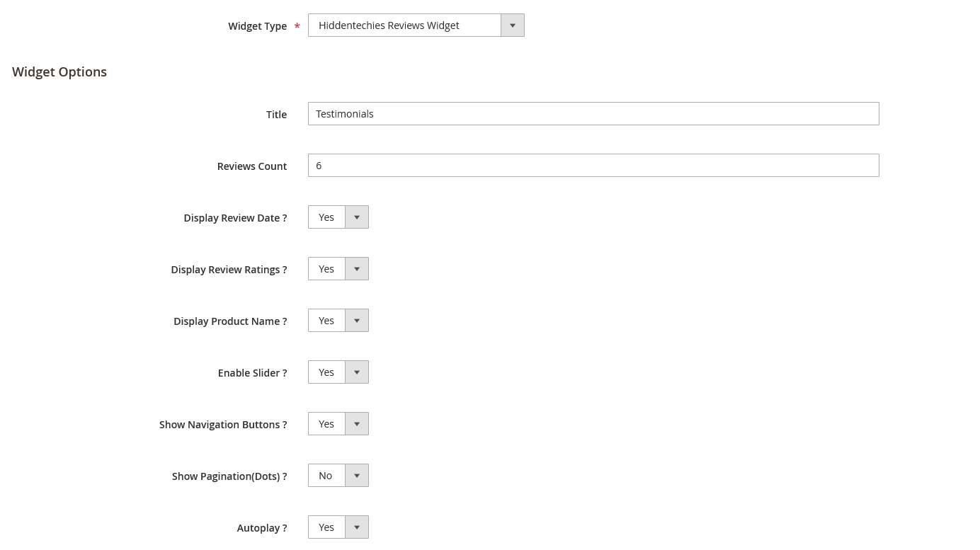
Task: Click the Enable Slider label
Action: (x=252, y=373)
